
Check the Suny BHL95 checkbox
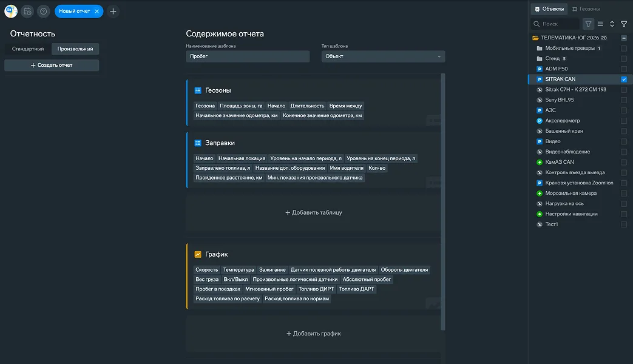(x=624, y=100)
